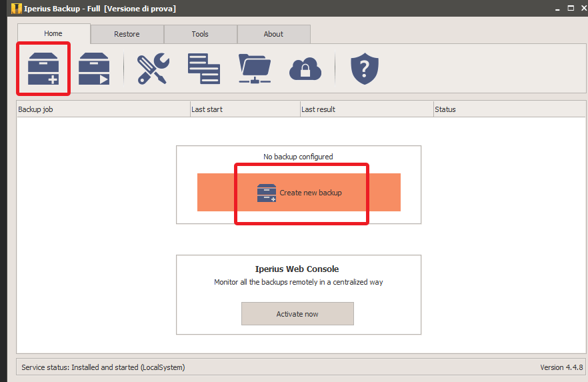Minimize the Iperius Backup window
The height and width of the screenshot is (382, 588).
point(557,9)
